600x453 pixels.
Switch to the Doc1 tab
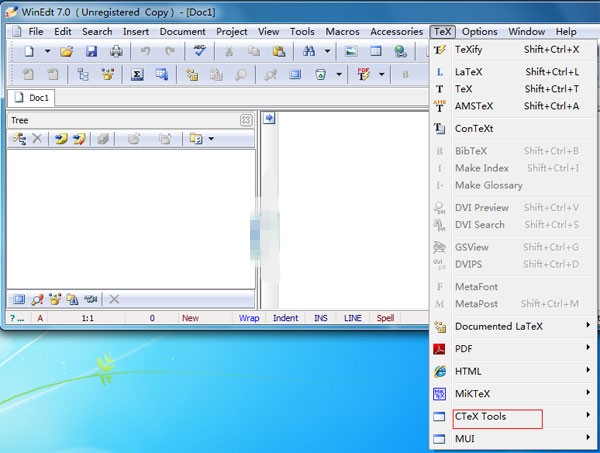(34, 98)
